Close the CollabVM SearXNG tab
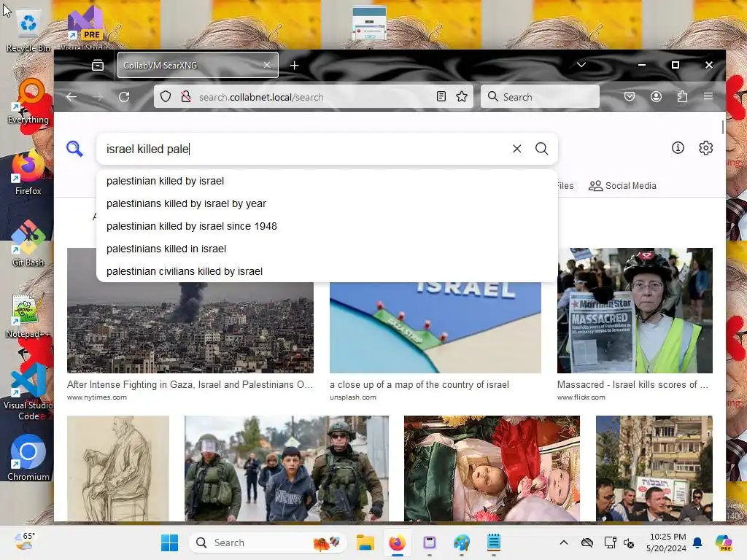This screenshot has height=560, width=747. point(267,65)
